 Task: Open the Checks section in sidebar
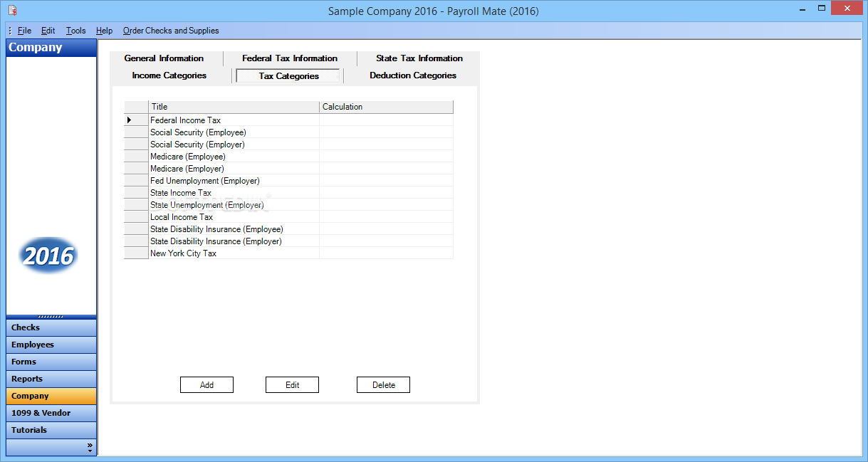point(51,327)
